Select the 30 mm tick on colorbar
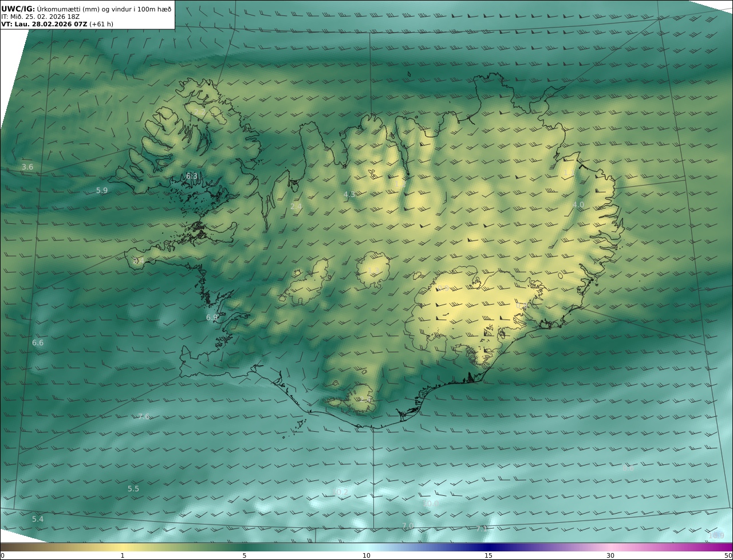Screen dimensions: 733x560 pyautogui.click(x=610, y=555)
